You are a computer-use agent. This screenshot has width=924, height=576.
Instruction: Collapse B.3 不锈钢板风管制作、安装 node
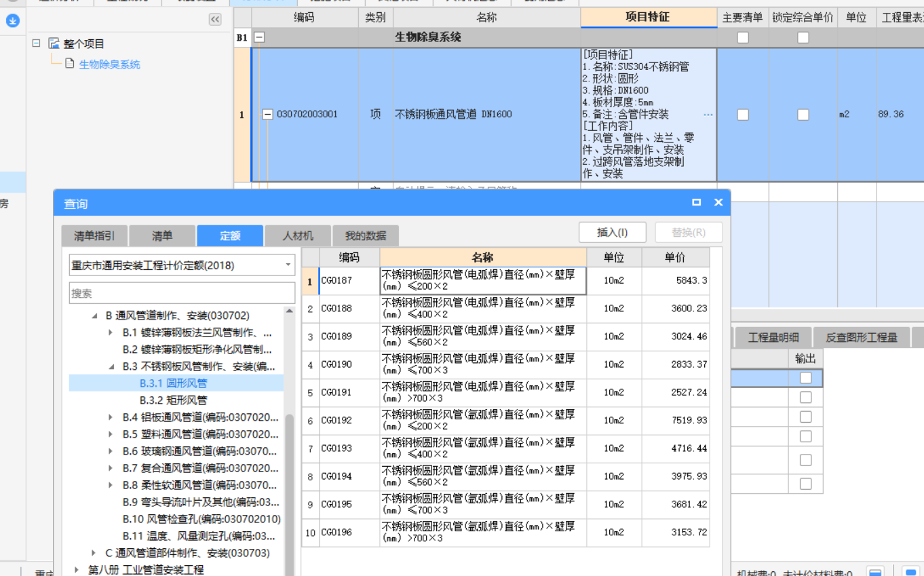pos(111,366)
